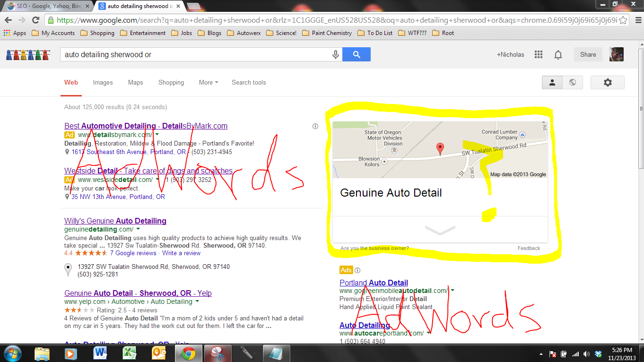Click the voice search microphone
This screenshot has height=362, width=644.
[x=335, y=54]
